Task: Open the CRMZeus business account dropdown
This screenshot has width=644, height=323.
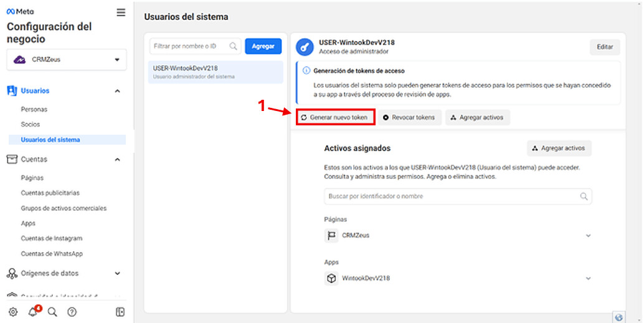Action: click(x=67, y=60)
